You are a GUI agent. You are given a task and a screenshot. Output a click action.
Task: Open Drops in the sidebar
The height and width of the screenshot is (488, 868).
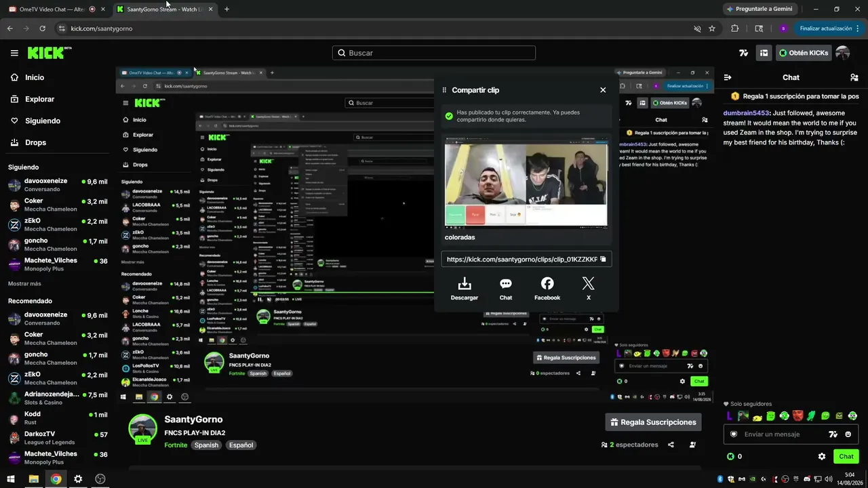pos(28,142)
